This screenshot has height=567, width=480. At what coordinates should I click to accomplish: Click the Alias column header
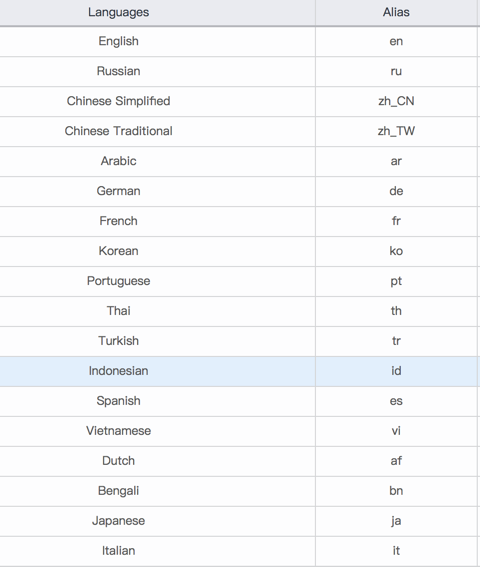pos(396,12)
